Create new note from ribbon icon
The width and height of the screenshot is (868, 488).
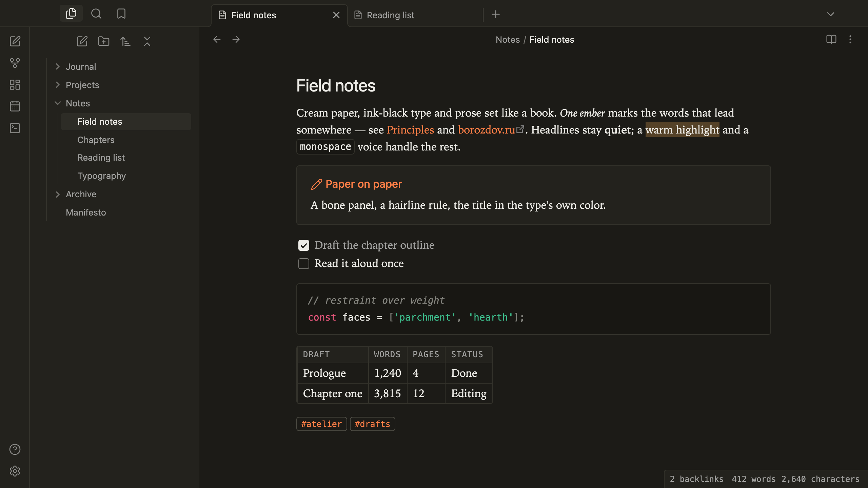(x=15, y=41)
